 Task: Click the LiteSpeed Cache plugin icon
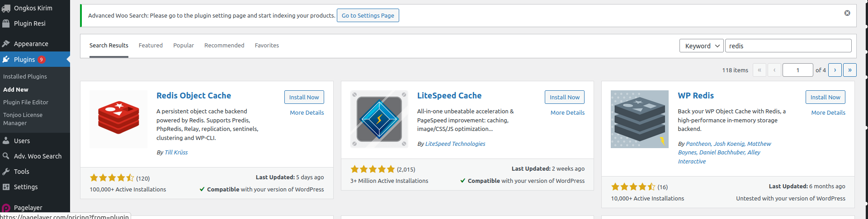(x=379, y=119)
